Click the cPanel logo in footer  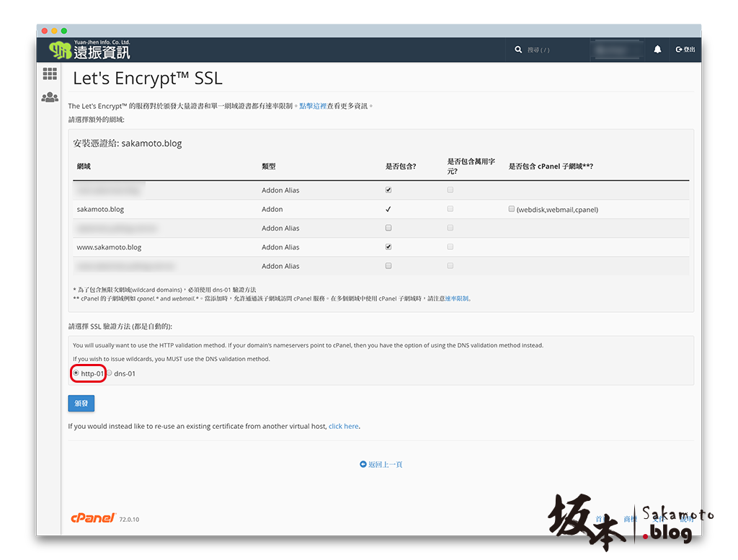pos(93,517)
